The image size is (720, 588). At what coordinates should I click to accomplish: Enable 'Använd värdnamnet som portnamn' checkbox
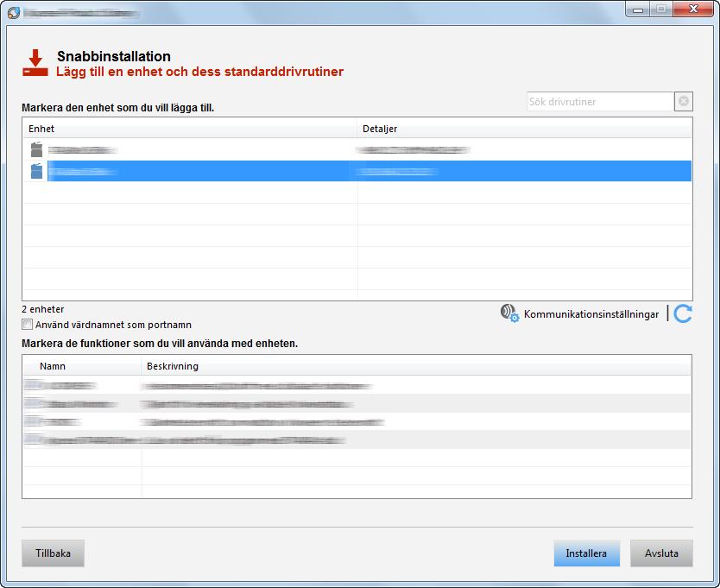(28, 325)
